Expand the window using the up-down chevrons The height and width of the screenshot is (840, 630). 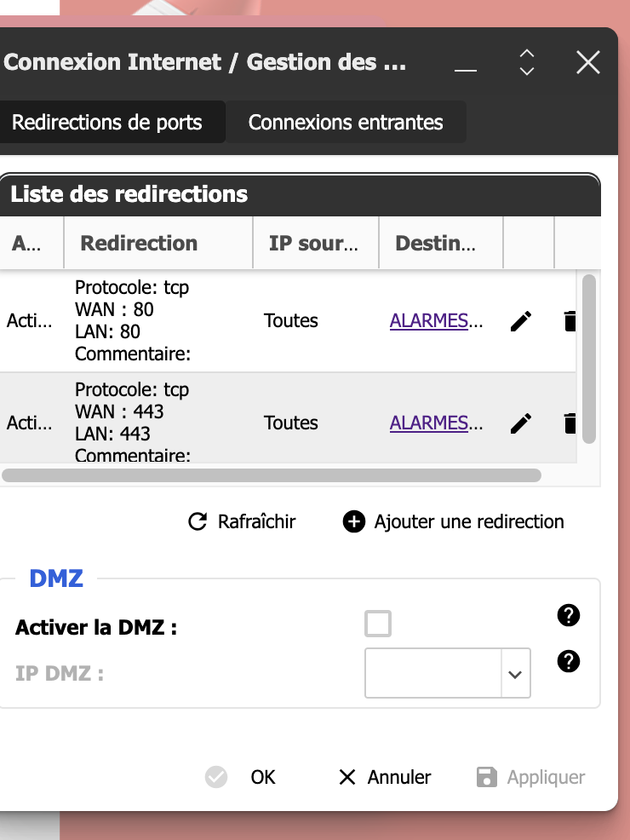click(527, 62)
